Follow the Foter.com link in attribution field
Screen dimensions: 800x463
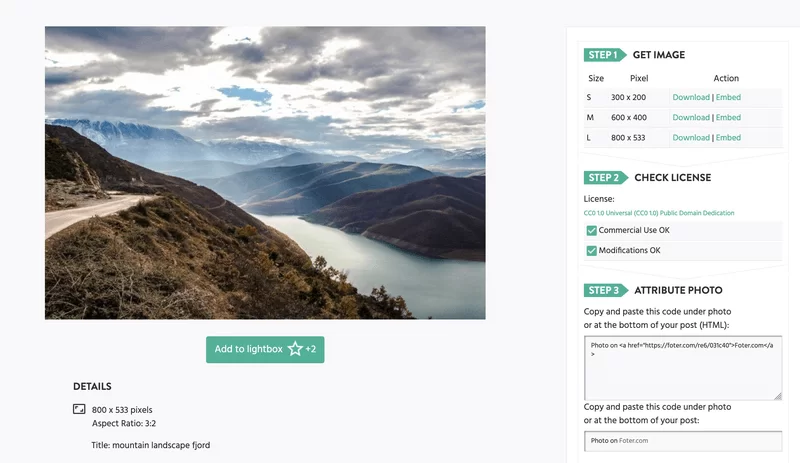(633, 441)
